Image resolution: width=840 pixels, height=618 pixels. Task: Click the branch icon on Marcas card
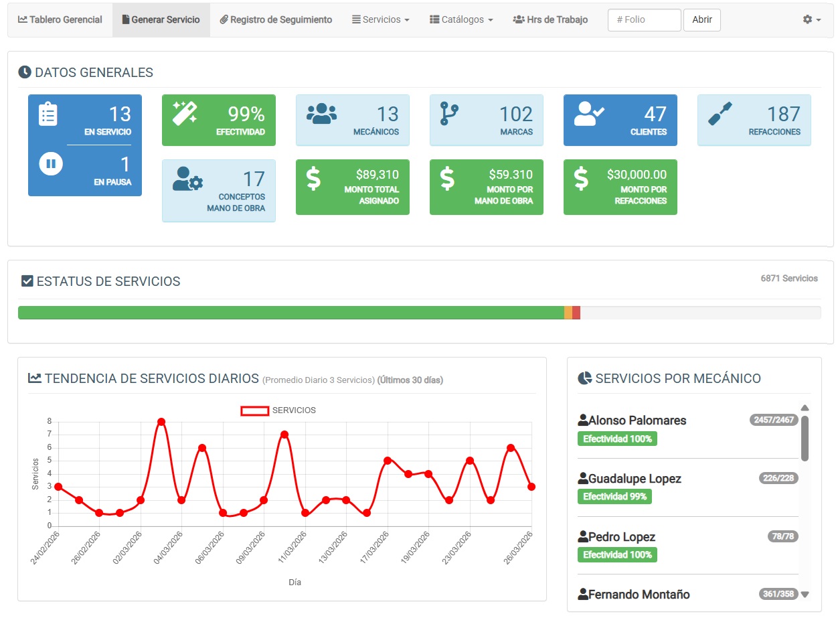pos(448,114)
